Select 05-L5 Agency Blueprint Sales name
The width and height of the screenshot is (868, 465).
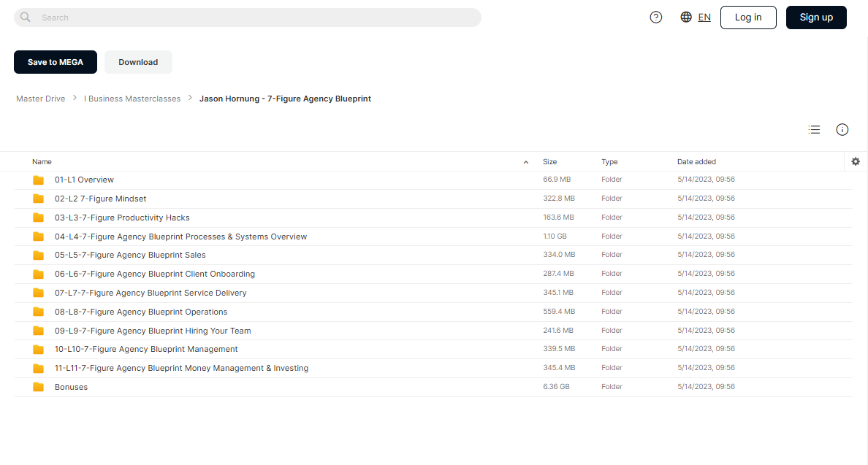(130, 255)
